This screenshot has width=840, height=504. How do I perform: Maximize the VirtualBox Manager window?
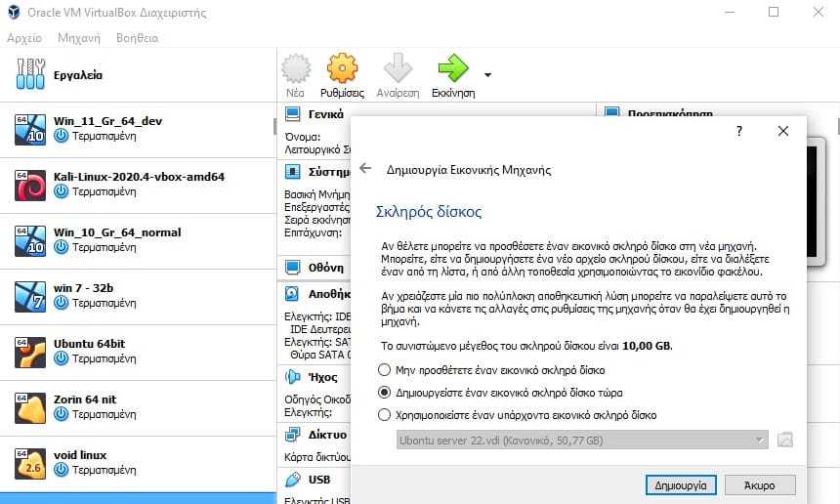[774, 12]
